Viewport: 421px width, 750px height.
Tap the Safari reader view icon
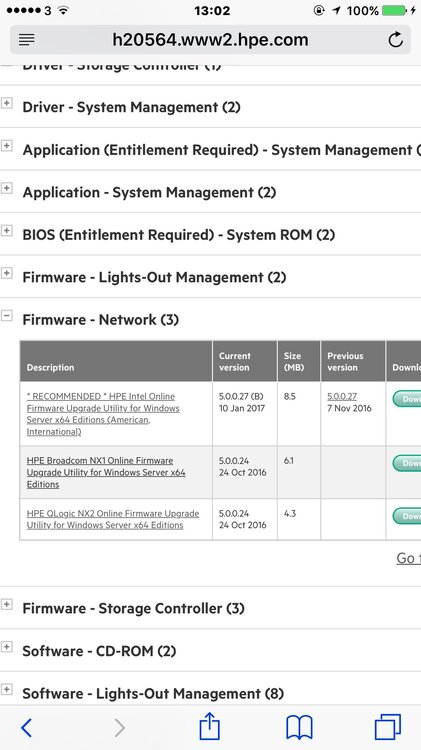27,40
